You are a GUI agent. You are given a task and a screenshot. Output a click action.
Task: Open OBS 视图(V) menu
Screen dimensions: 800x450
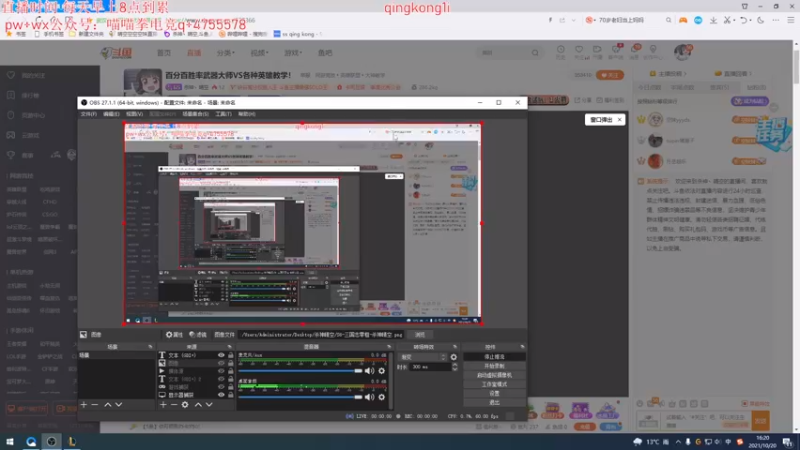135,114
